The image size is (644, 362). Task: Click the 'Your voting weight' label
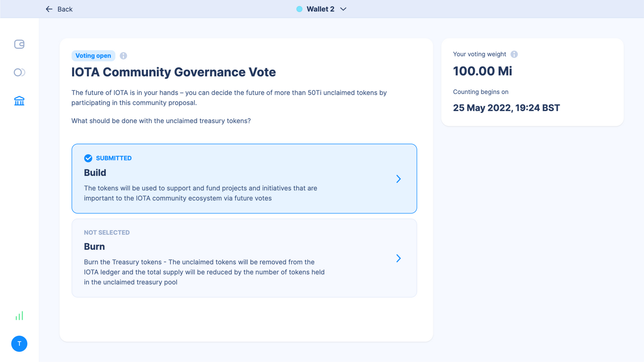[479, 54]
